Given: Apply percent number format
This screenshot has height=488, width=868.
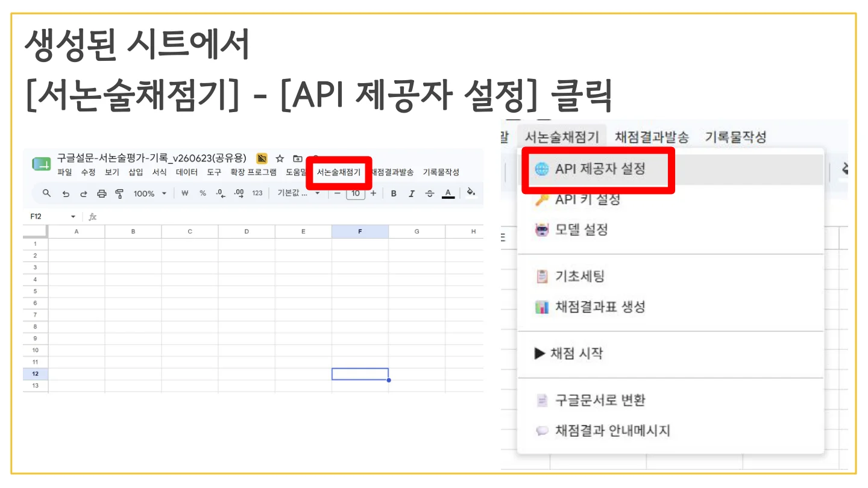Looking at the screenshot, I should (203, 193).
